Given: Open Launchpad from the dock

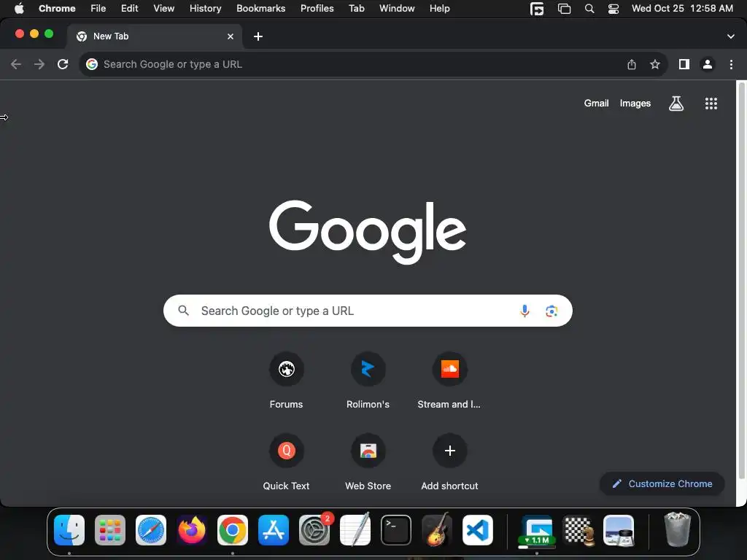Looking at the screenshot, I should [x=110, y=530].
